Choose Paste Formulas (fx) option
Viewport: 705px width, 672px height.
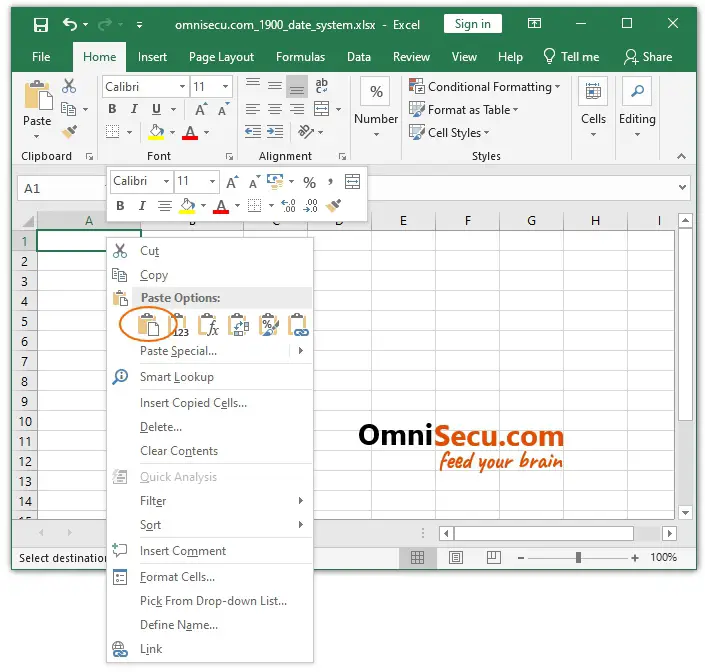click(208, 325)
